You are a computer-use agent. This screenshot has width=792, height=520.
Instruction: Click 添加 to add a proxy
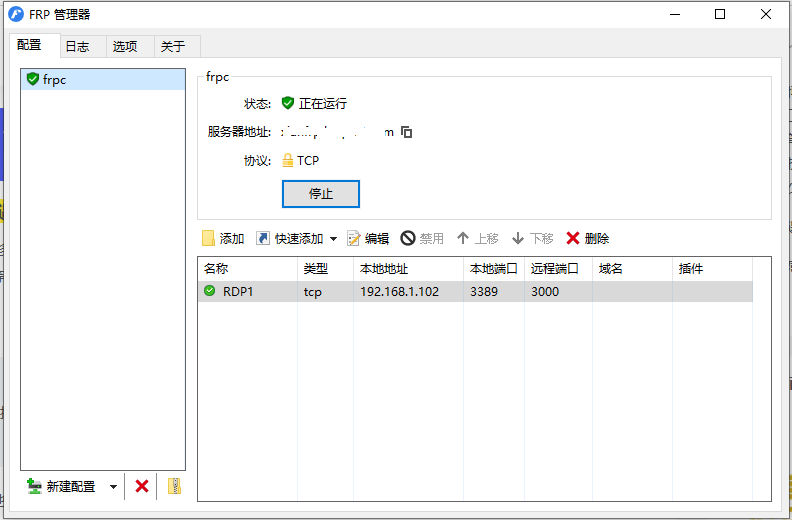point(223,239)
